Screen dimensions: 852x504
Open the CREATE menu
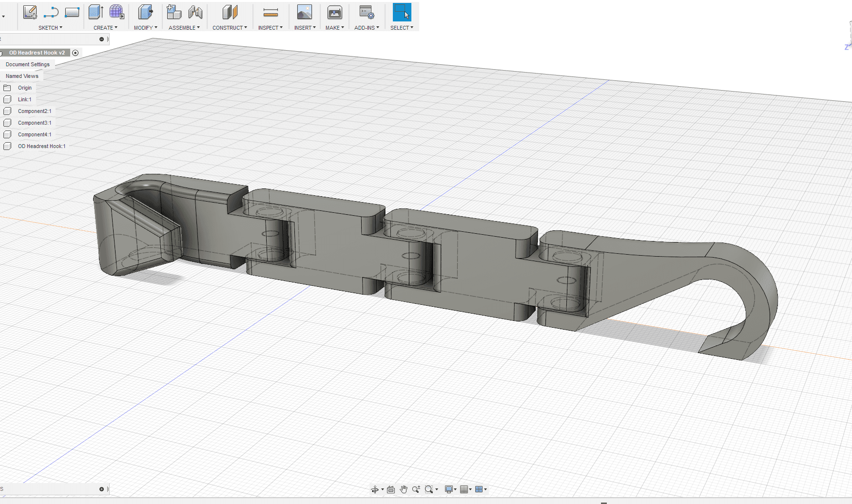[105, 28]
